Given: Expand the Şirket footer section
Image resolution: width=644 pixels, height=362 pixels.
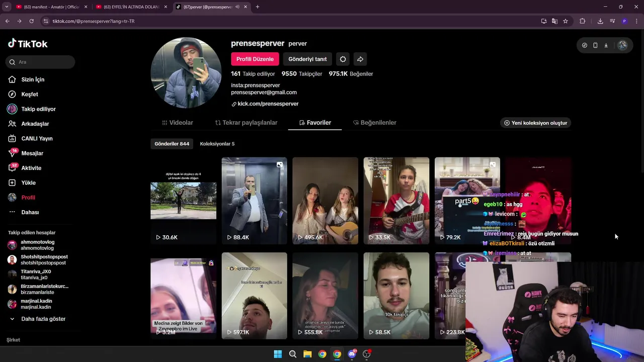Looking at the screenshot, I should (14, 340).
